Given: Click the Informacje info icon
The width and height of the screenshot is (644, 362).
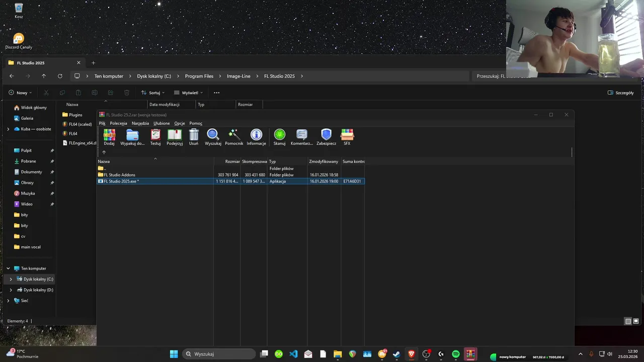Looking at the screenshot, I should [x=256, y=137].
